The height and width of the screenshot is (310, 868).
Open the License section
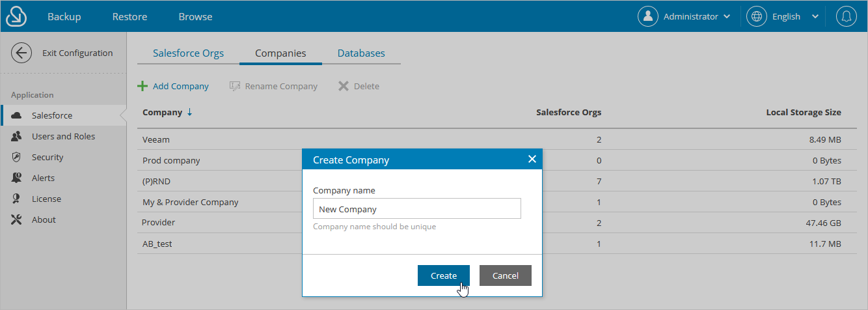point(63,199)
